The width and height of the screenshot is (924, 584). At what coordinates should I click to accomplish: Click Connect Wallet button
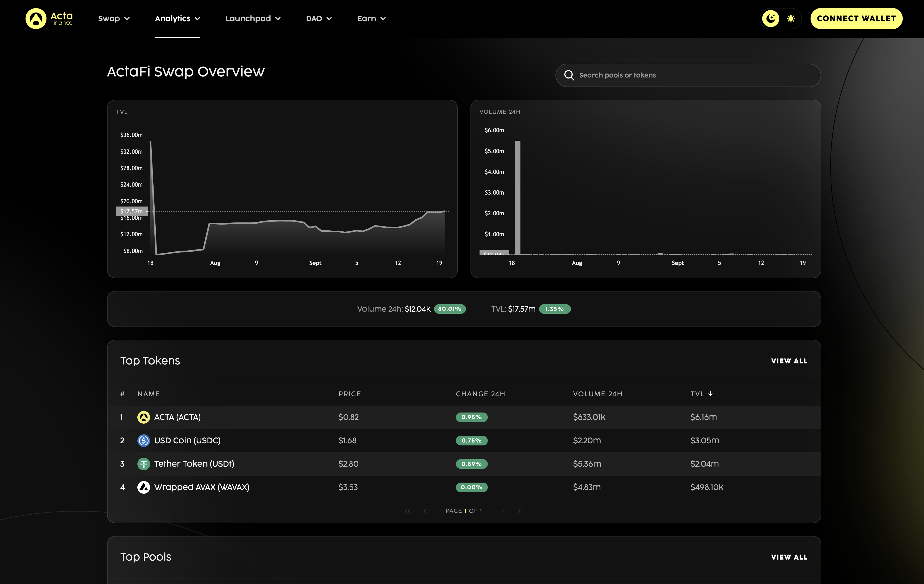pos(856,18)
